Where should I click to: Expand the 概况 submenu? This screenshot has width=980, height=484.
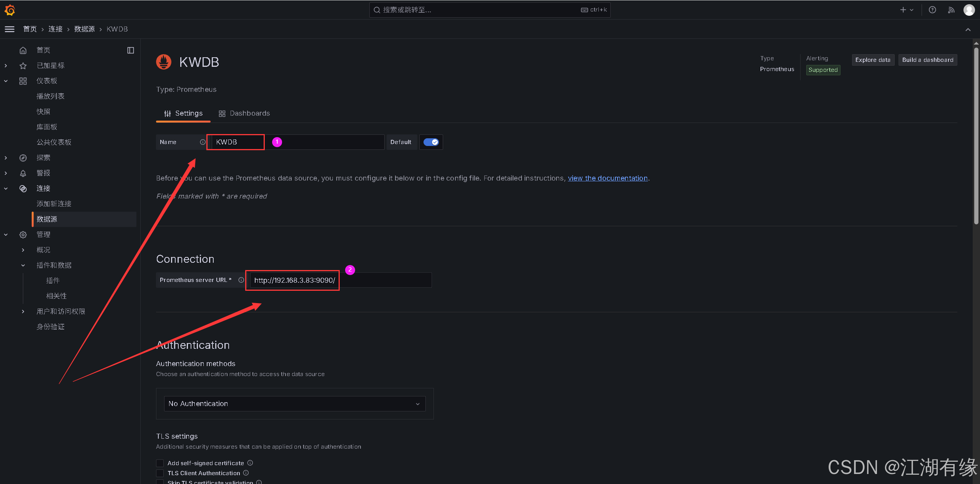click(23, 250)
